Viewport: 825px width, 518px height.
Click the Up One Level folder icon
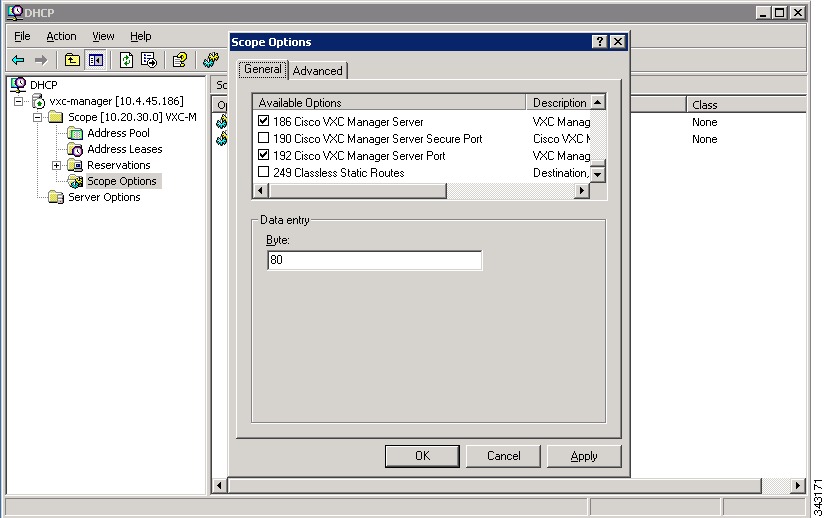click(x=72, y=60)
